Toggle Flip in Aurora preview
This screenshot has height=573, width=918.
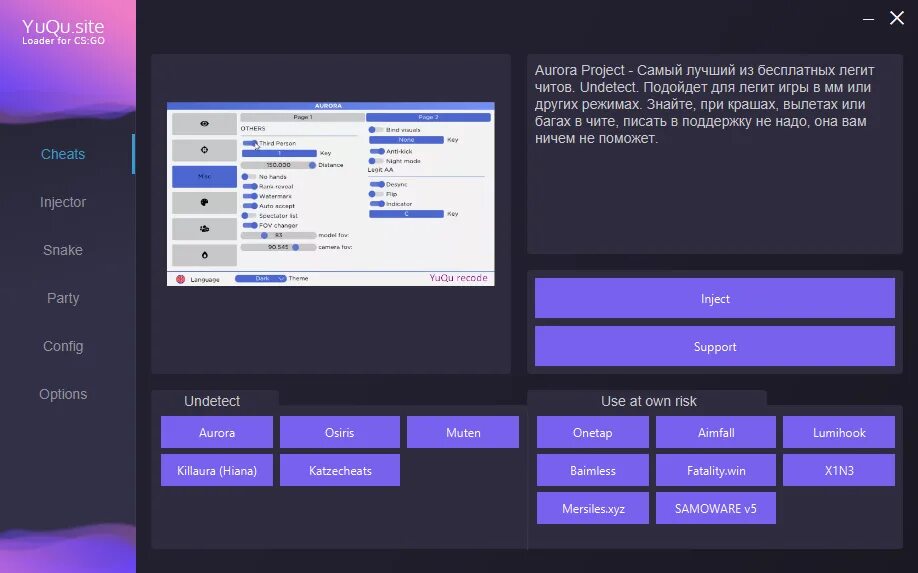[x=376, y=194]
